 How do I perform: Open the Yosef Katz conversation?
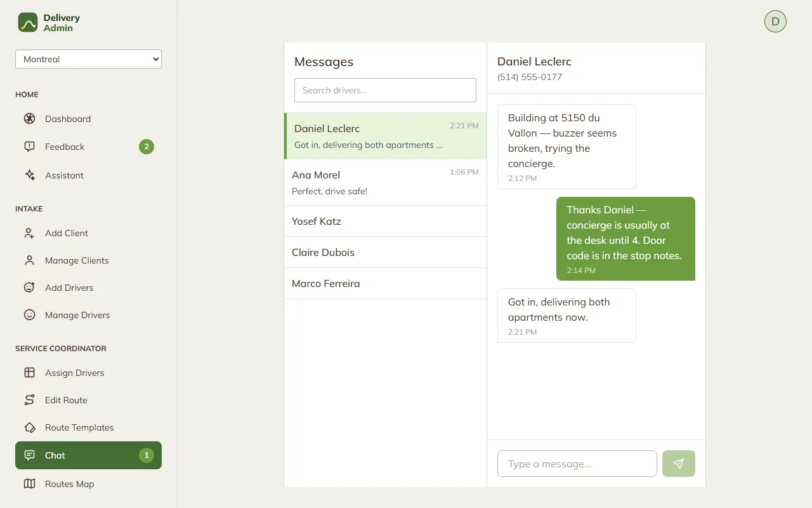[x=385, y=221]
